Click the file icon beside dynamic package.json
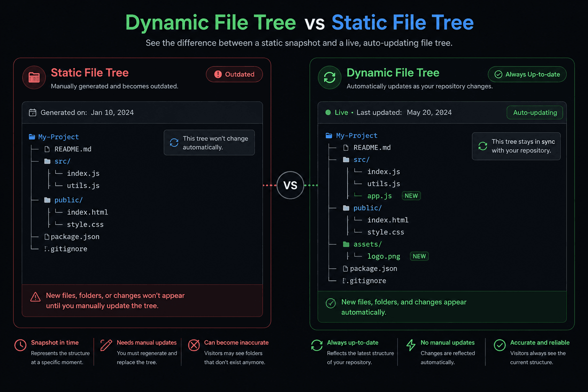The height and width of the screenshot is (392, 588). (x=345, y=269)
